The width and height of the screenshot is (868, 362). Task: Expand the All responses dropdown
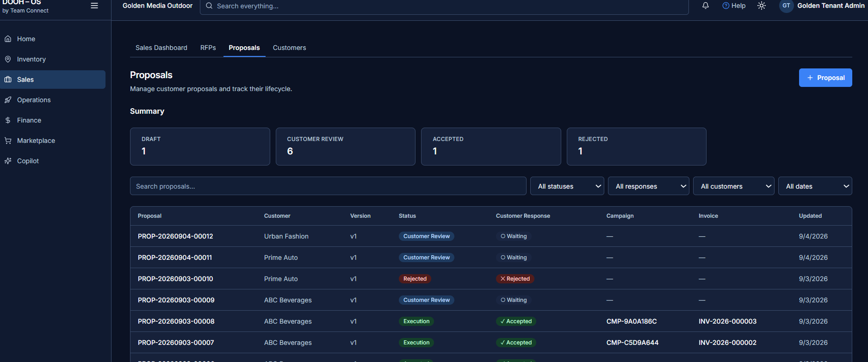649,186
